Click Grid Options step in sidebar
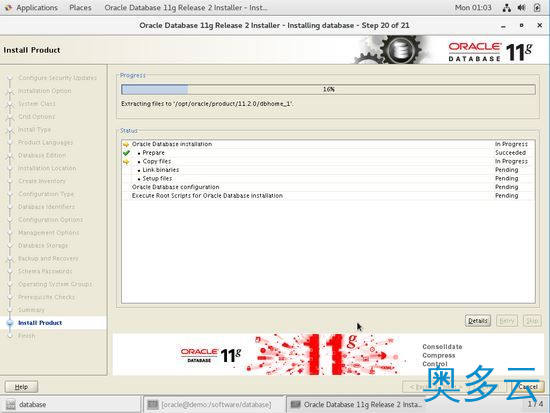The image size is (550, 413). click(x=36, y=116)
